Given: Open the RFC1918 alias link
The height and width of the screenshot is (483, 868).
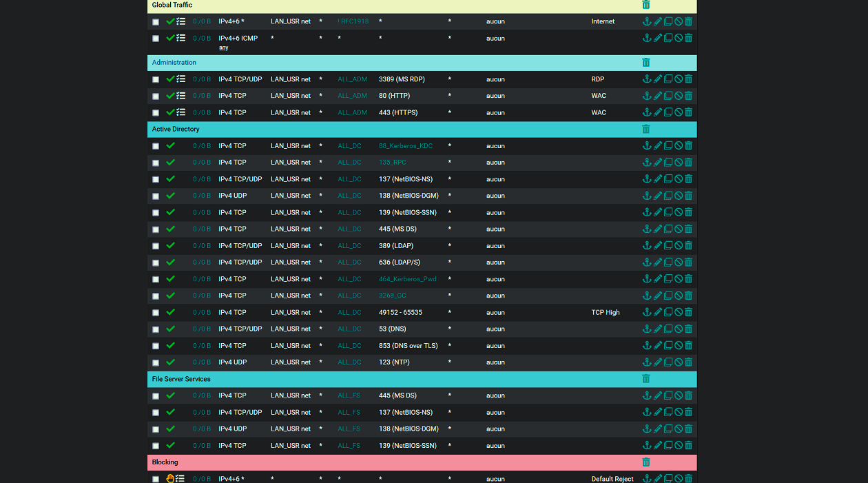Looking at the screenshot, I should click(x=355, y=21).
